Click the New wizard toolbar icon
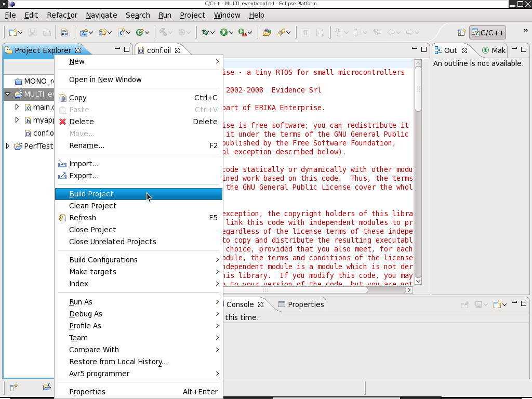Screen dimensions: 532x399 tap(13, 33)
